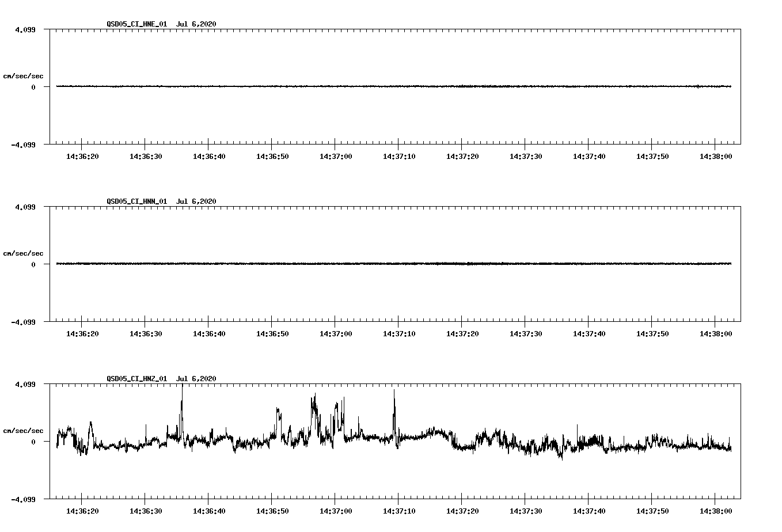782x532 pixels.
Task: Click 14:38:00 time label under HNE plot
Action: [715, 157]
